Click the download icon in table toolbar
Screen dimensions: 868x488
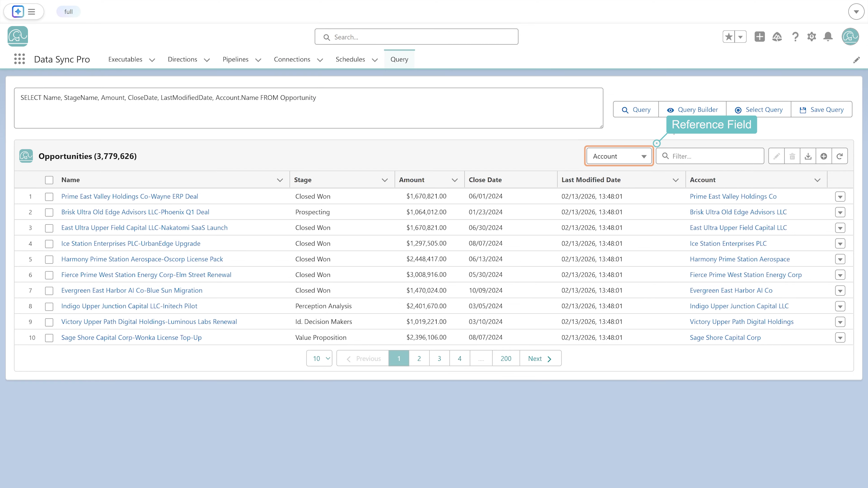(x=808, y=156)
